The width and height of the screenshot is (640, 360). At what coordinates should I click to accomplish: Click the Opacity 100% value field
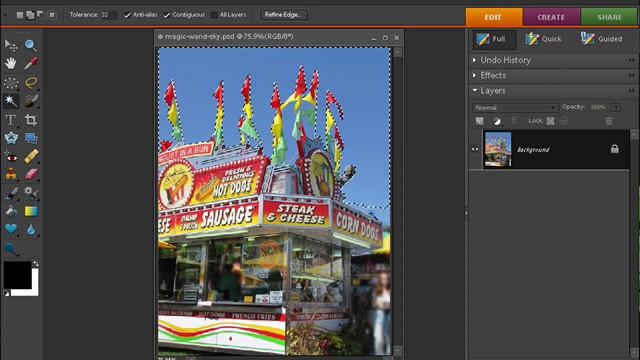point(599,107)
